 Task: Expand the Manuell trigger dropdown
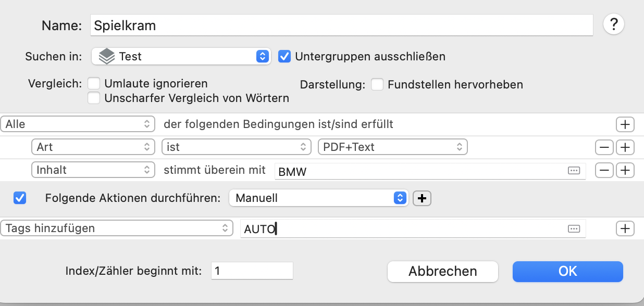[x=318, y=198]
